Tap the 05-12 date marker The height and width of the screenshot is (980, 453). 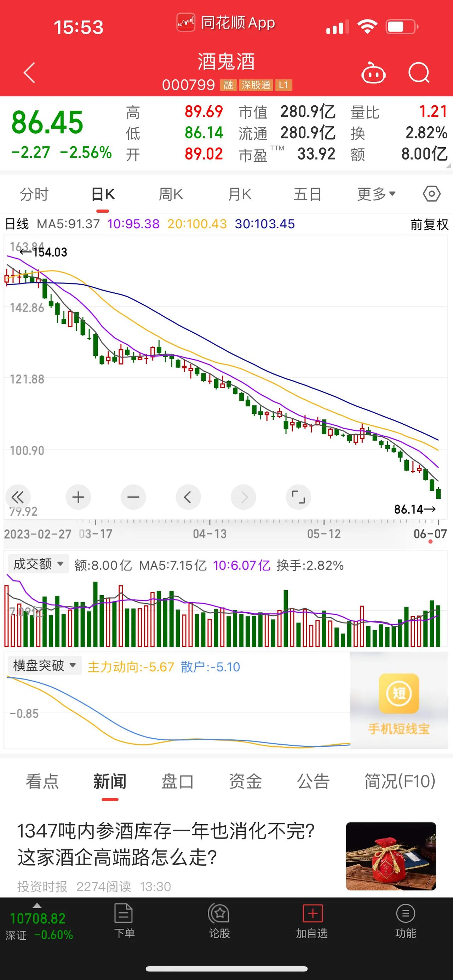(x=324, y=534)
